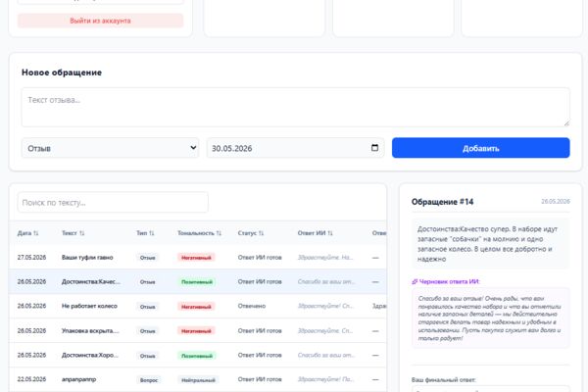Viewport: 588px width, 392px height.
Task: Click selected row 'Достоинства:Качес...'
Action: [x=198, y=281]
